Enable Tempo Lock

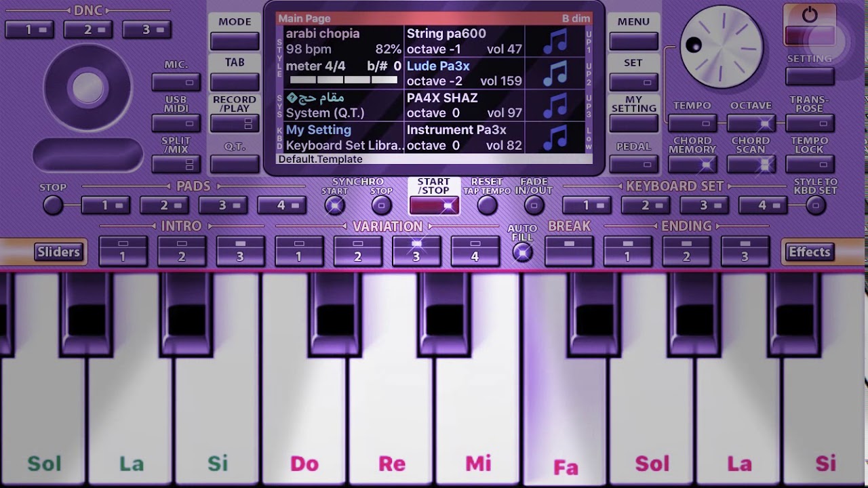tap(810, 164)
